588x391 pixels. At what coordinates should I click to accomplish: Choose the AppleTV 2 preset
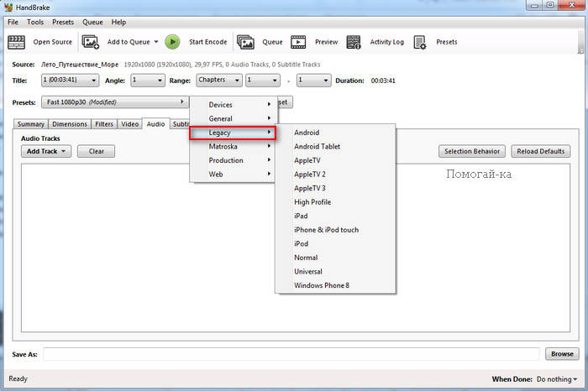(x=336, y=175)
